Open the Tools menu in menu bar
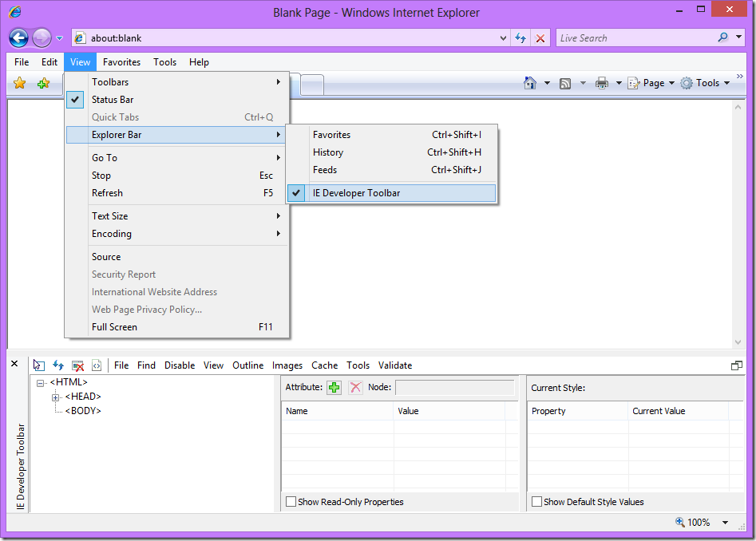The image size is (756, 541). (165, 62)
